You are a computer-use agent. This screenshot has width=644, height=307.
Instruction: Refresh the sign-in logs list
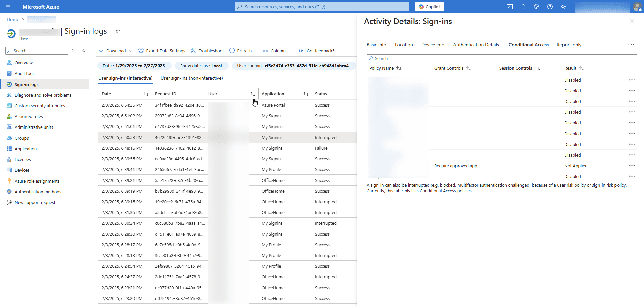pyautogui.click(x=241, y=51)
